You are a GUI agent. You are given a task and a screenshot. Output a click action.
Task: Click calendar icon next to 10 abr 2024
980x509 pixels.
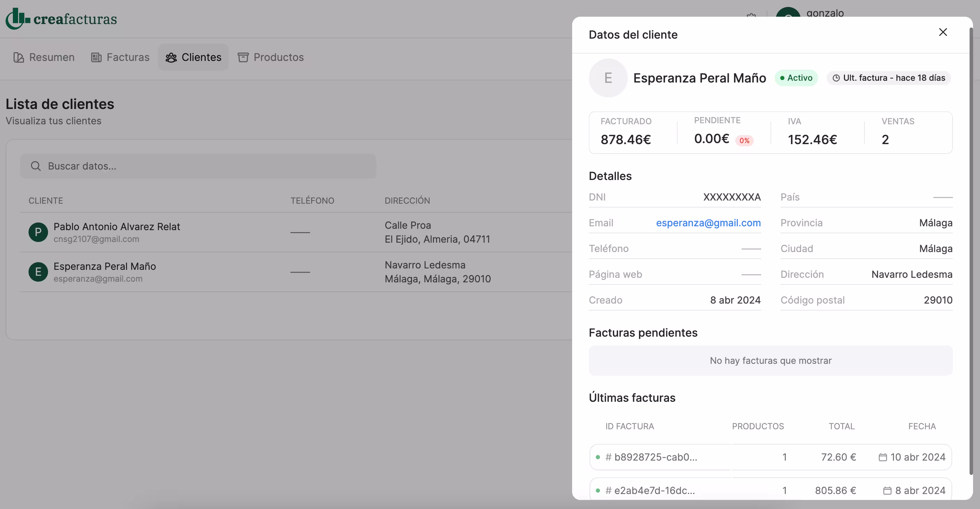point(883,457)
